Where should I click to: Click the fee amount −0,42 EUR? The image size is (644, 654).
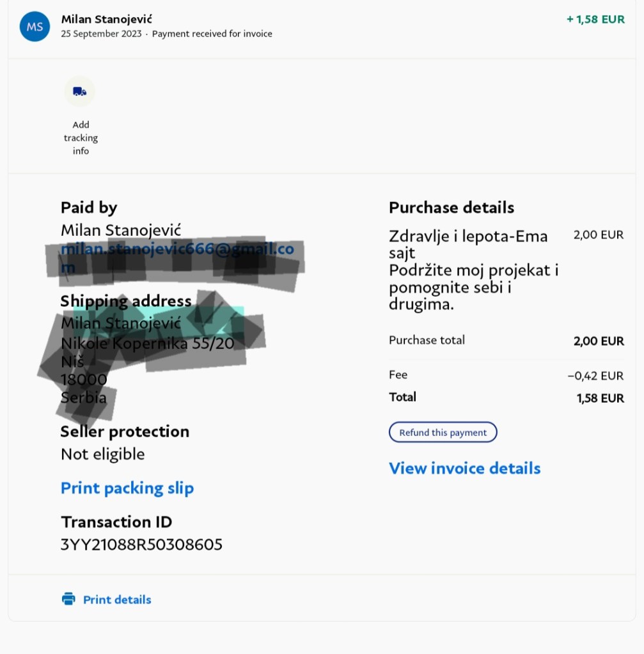pos(595,376)
